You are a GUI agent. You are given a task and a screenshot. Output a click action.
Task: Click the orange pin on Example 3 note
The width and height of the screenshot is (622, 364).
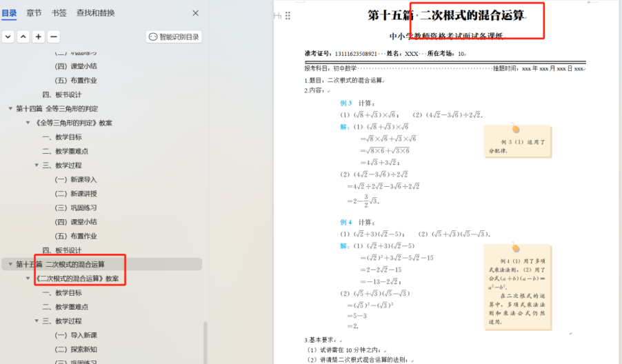(x=515, y=128)
